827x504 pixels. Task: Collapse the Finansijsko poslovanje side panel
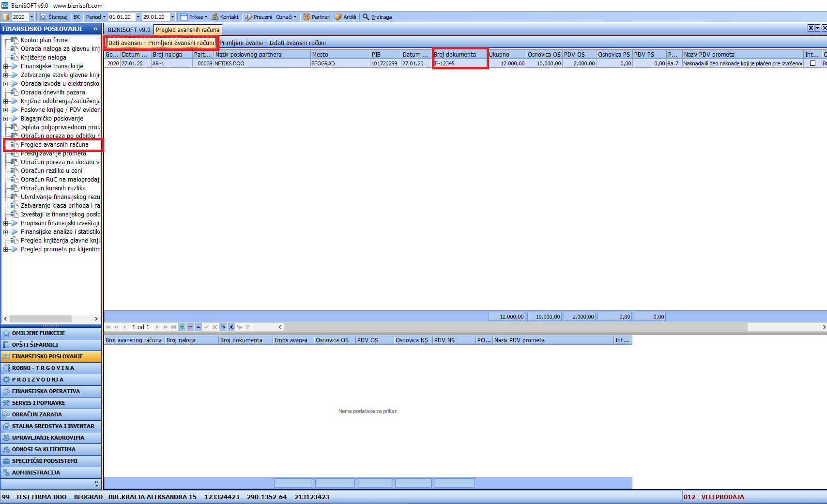95,29
